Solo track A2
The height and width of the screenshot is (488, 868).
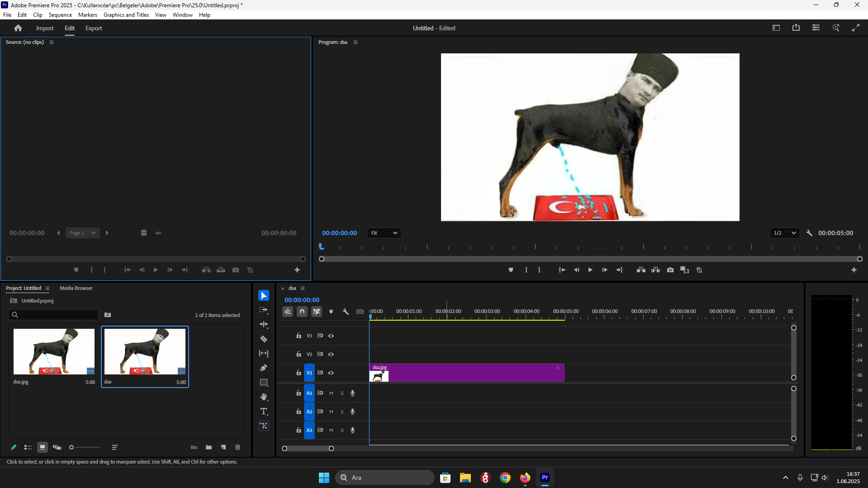coord(342,412)
